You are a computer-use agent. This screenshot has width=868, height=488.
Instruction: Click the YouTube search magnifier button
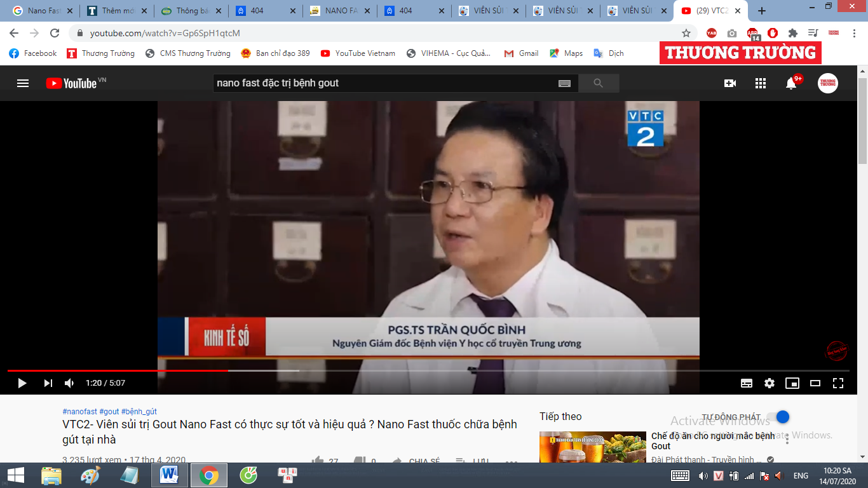coord(598,83)
